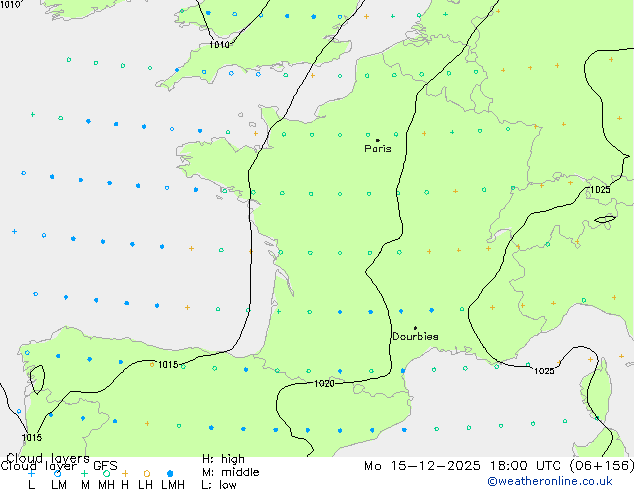Click the LMH legend label text
The width and height of the screenshot is (634, 490).
(x=173, y=485)
